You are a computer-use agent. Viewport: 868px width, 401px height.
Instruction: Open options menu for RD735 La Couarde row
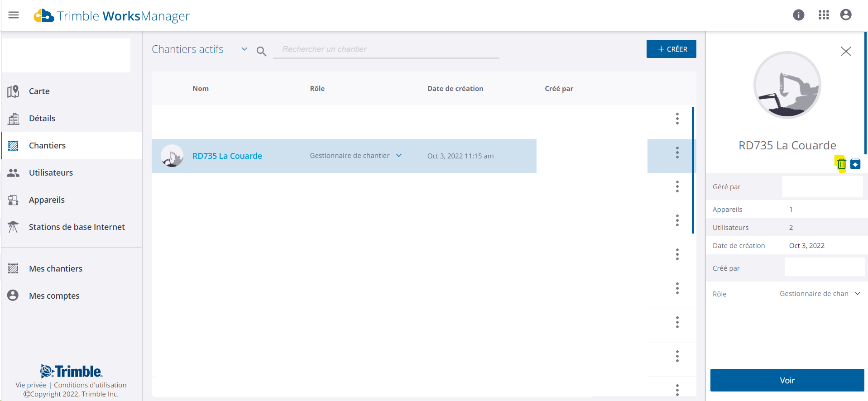point(677,153)
